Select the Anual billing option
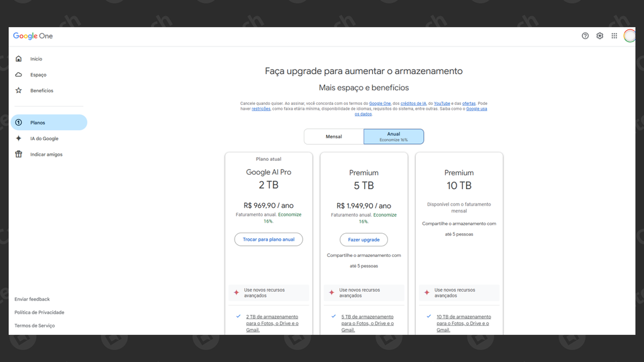 pos(394,136)
